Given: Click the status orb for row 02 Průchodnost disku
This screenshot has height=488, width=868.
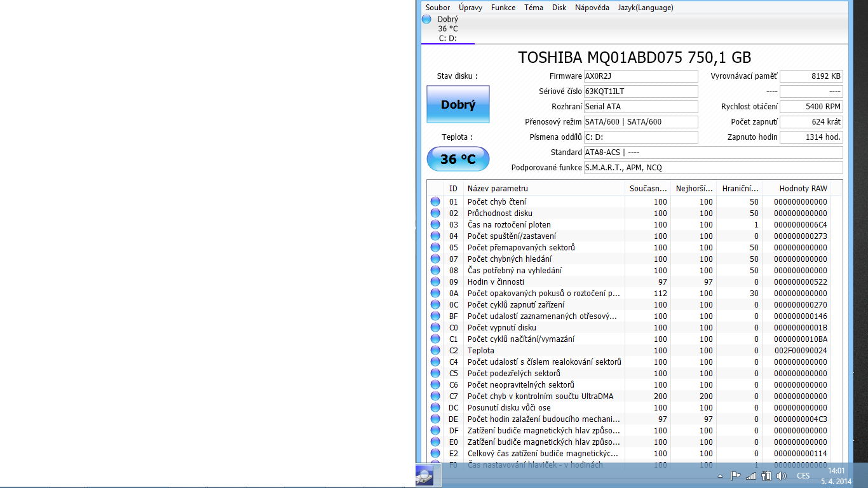Looking at the screenshot, I should pyautogui.click(x=435, y=213).
